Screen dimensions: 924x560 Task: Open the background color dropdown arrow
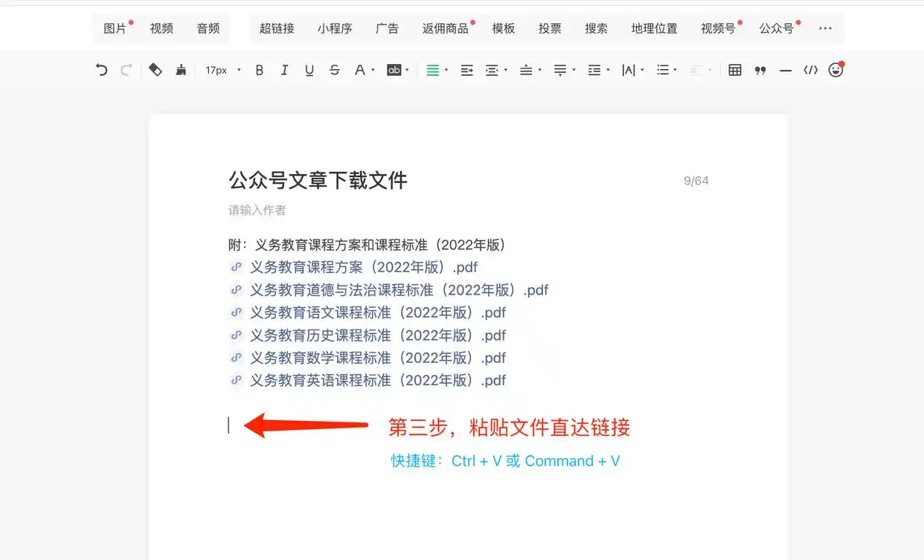tap(408, 71)
